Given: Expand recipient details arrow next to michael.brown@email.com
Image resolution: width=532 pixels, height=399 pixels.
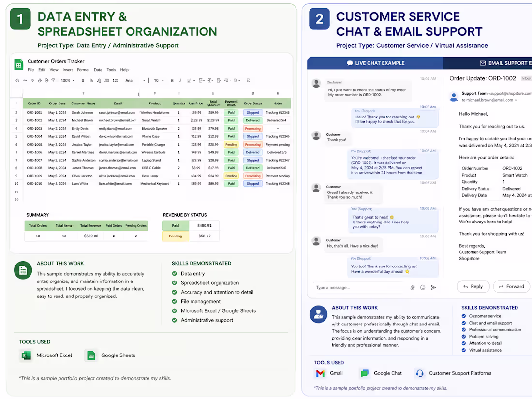Looking at the screenshot, I should (516, 100).
